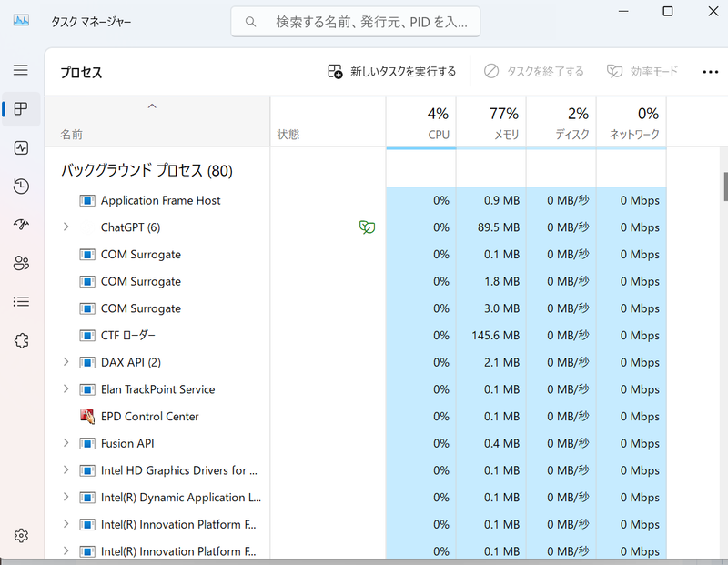728x565 pixels.
Task: Expand the DAX API (2) group
Action: 65,362
